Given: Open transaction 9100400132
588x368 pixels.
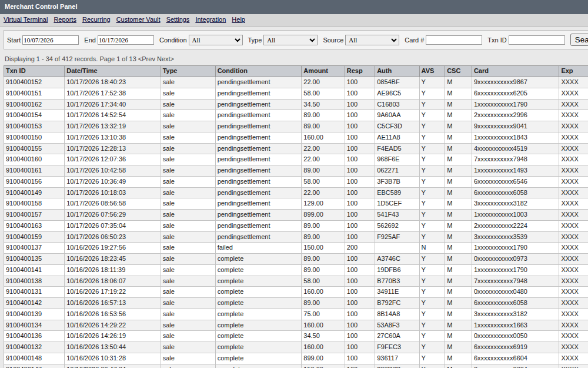Looking at the screenshot, I should pos(24,347).
